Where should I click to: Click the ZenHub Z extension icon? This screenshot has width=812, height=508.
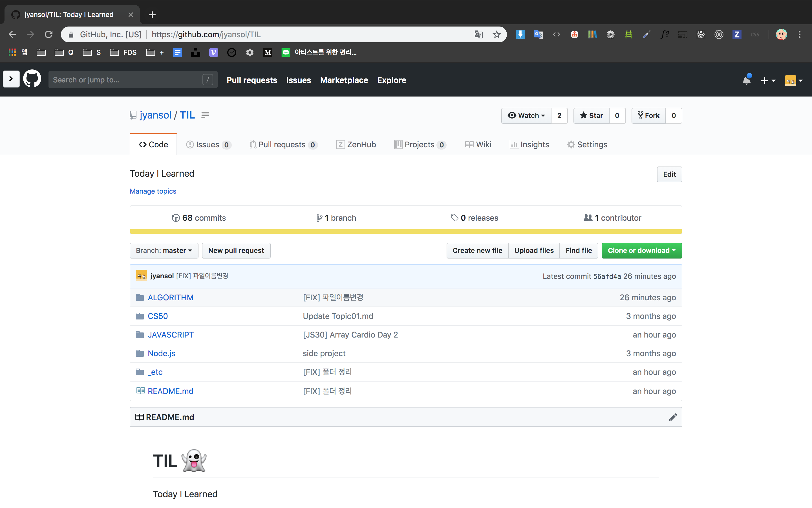737,34
